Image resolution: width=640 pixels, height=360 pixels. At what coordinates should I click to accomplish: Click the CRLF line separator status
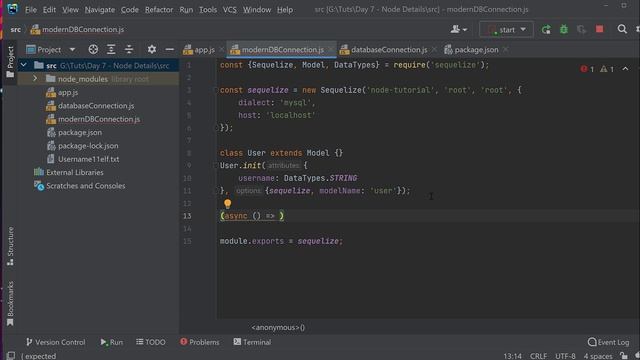538,356
